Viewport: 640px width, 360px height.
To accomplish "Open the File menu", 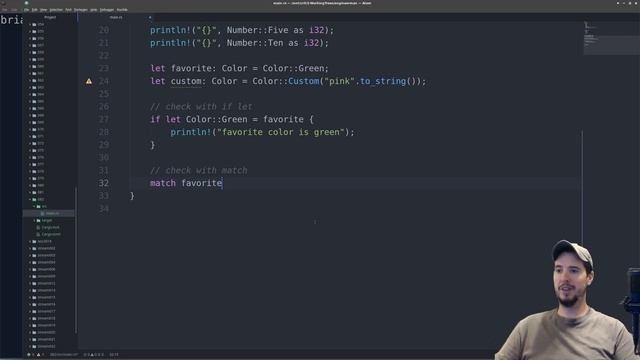I will coord(27,9).
